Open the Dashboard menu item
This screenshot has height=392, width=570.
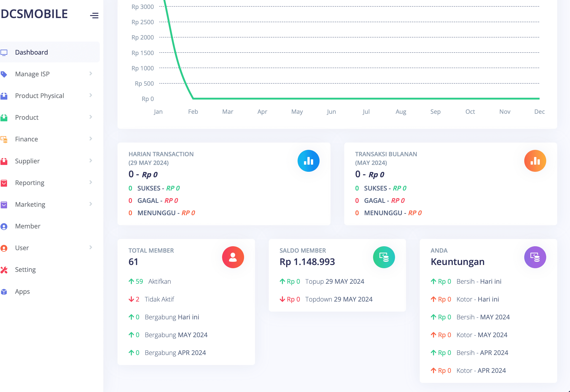[x=32, y=52]
